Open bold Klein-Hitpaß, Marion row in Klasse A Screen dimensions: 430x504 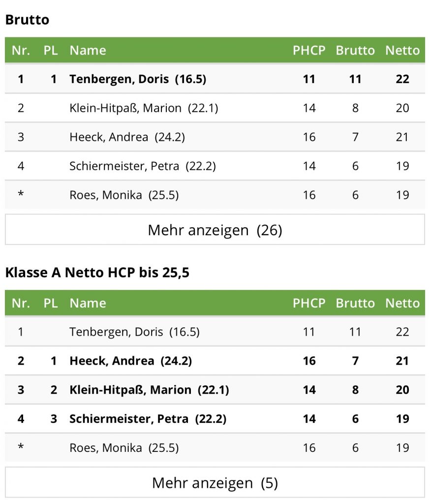pos(215,390)
